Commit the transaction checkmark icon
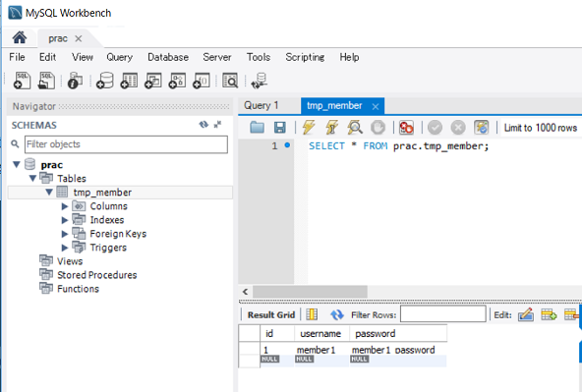This screenshot has width=582, height=392. [x=435, y=128]
